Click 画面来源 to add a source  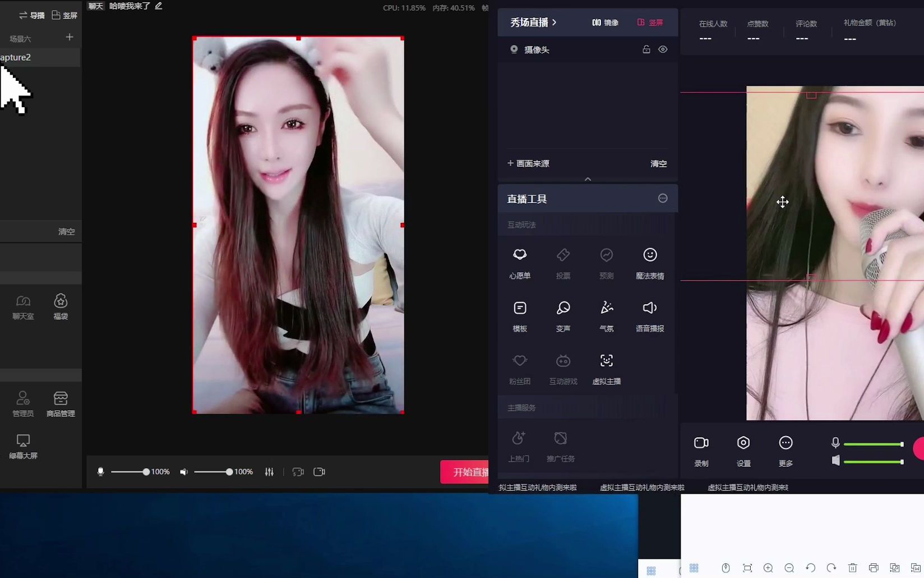click(528, 163)
